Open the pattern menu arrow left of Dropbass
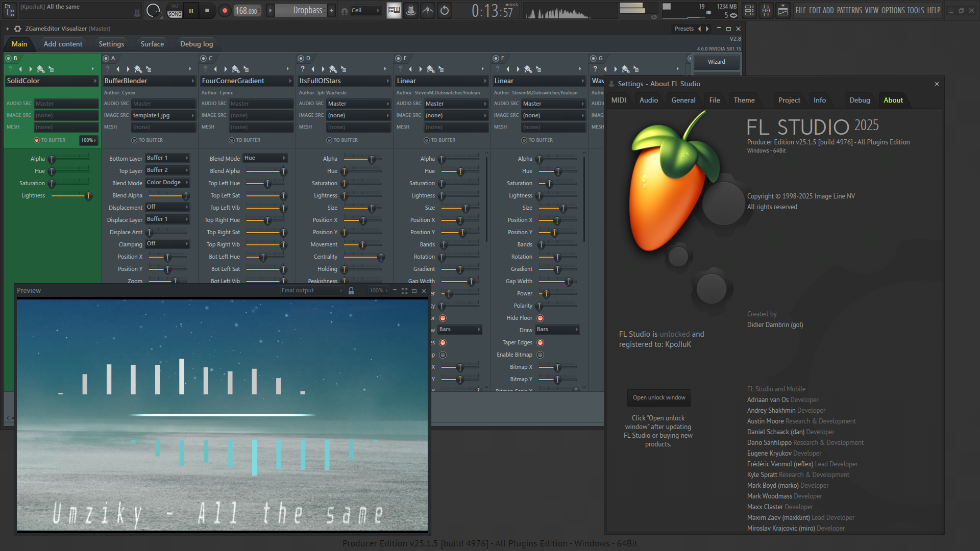980x551 pixels. point(270,10)
